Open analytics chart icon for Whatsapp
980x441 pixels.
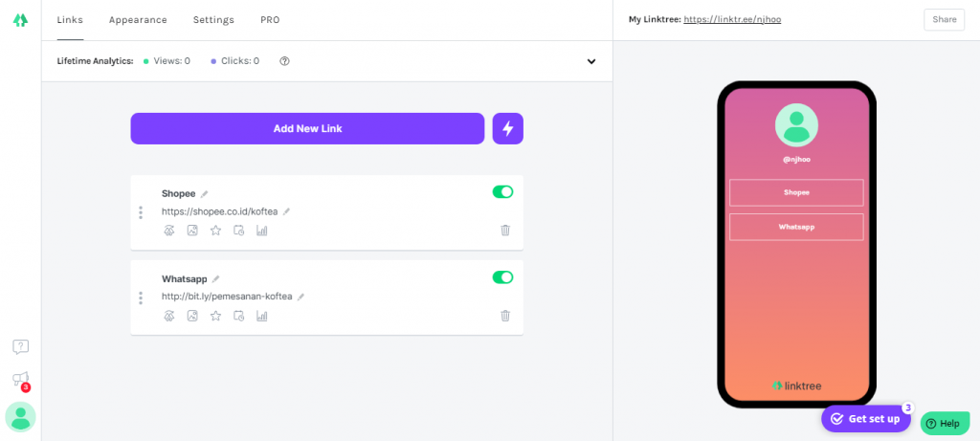tap(262, 316)
